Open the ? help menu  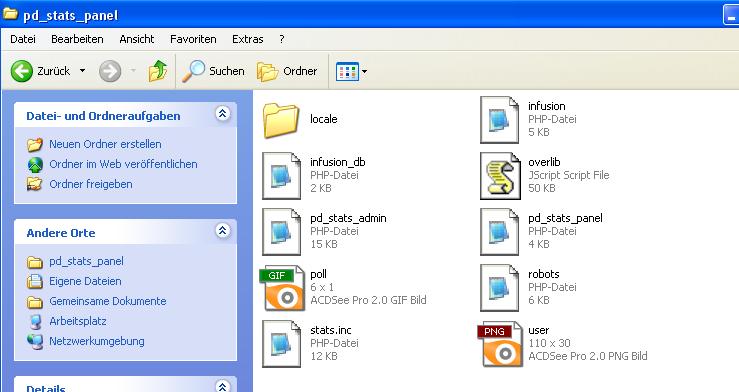[282, 39]
